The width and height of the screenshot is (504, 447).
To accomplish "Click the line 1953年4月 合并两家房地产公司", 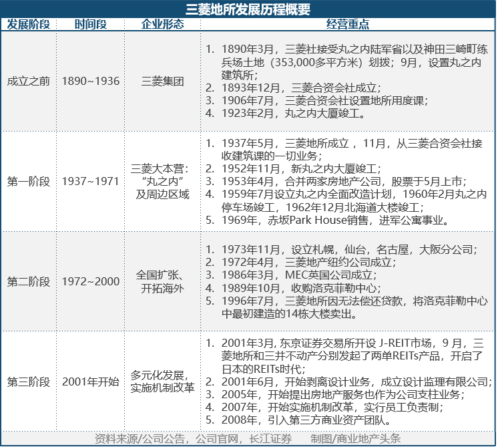I will 336,182.
